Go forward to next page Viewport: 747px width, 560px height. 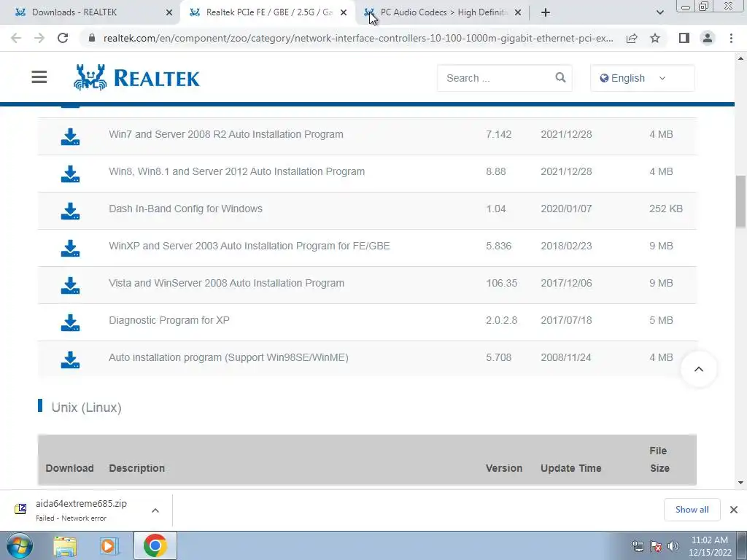[x=39, y=38]
